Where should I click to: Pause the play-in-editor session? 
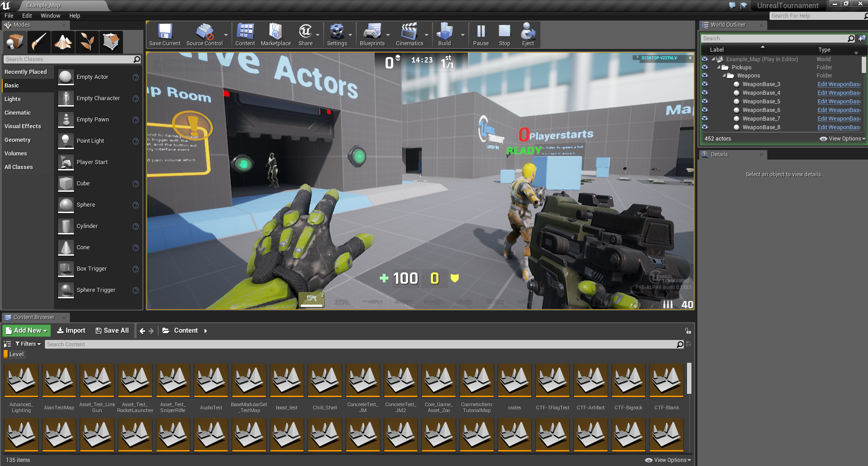pyautogui.click(x=481, y=35)
